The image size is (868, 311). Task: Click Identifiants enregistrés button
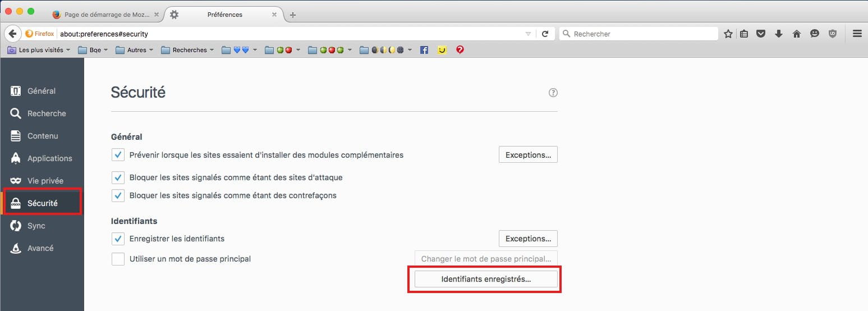[486, 279]
